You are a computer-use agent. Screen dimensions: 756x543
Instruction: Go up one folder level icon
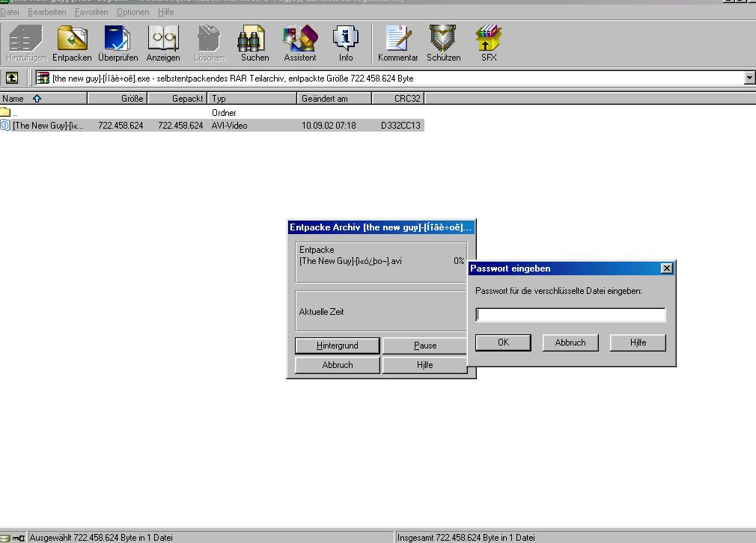(12, 78)
